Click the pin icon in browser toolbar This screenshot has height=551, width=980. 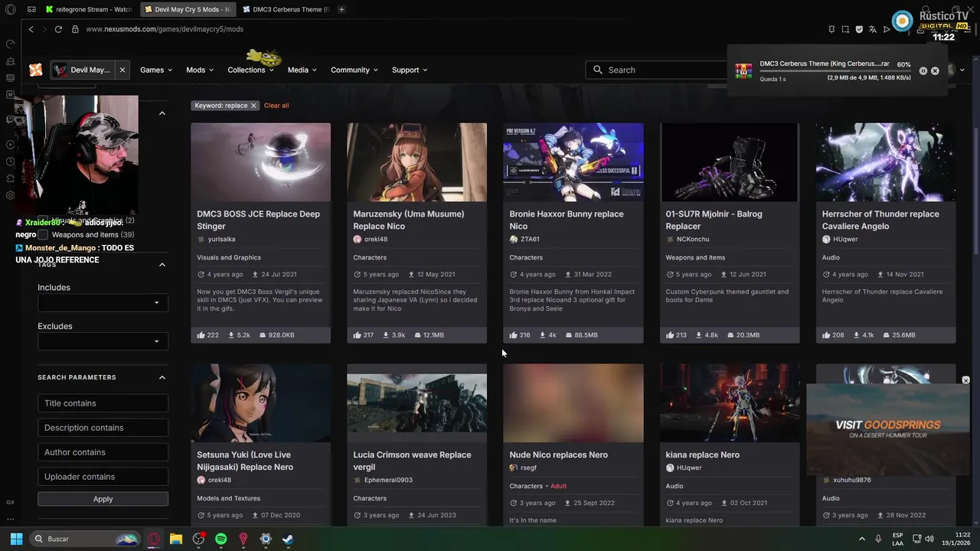[831, 29]
